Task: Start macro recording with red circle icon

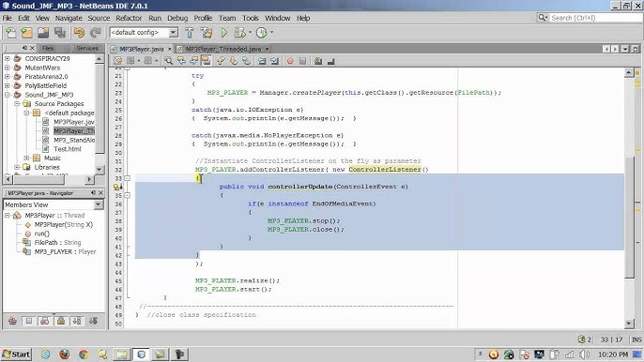Action: click(x=290, y=61)
